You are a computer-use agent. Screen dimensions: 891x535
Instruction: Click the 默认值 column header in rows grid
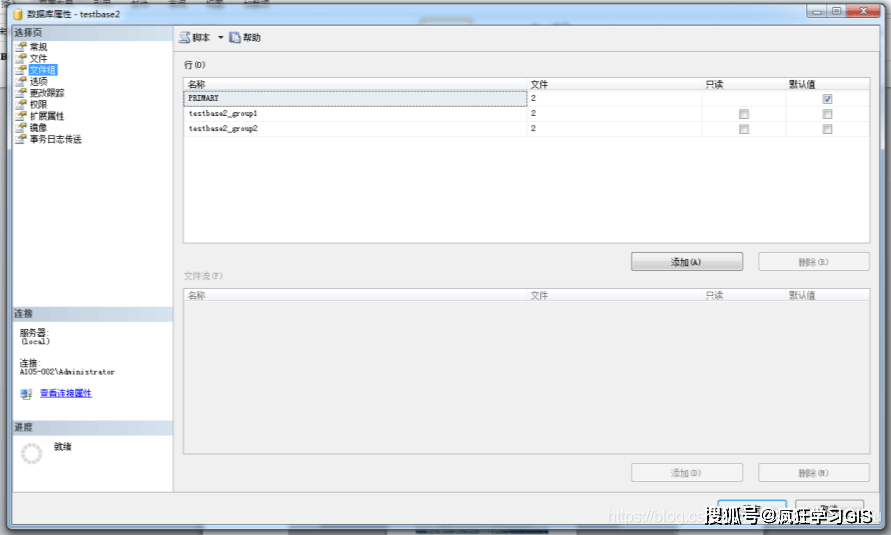[x=827, y=84]
